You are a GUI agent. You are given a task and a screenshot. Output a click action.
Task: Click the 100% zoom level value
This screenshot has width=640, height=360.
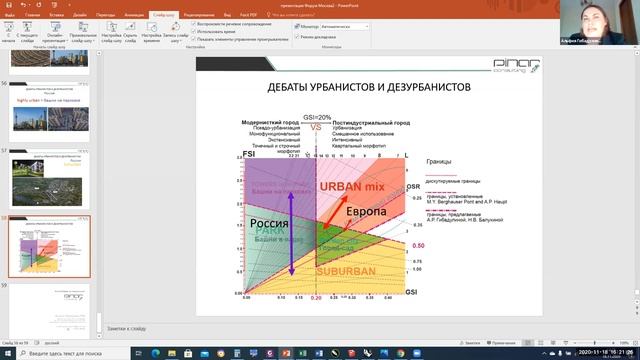click(624, 343)
